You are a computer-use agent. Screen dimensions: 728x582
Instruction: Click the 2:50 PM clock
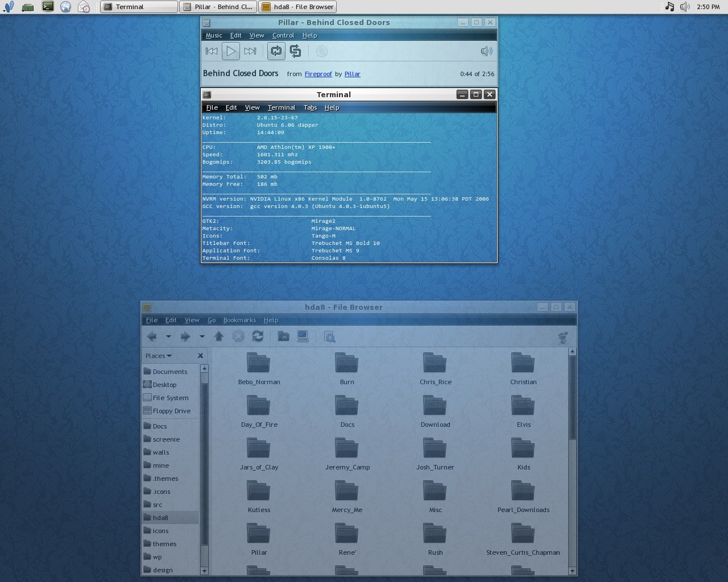[708, 7]
